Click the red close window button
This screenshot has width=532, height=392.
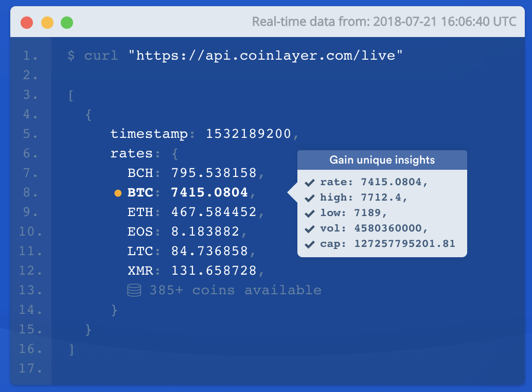(27, 23)
